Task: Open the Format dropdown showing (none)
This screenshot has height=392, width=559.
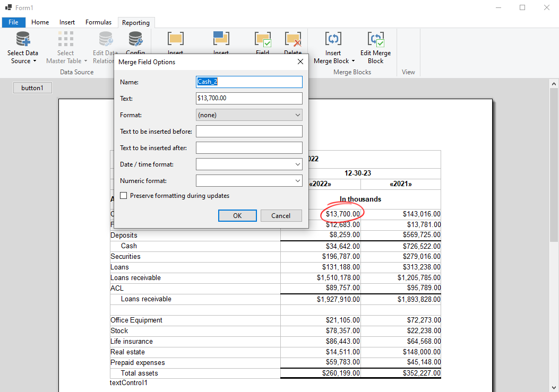Action: tap(248, 115)
